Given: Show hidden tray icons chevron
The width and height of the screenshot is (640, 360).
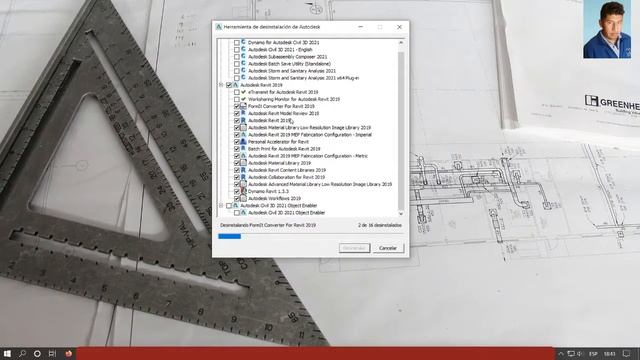Looking at the screenshot, I should (561, 353).
